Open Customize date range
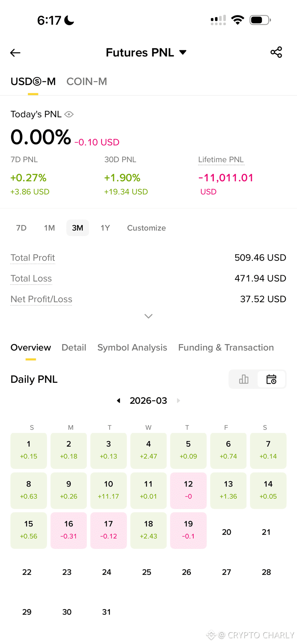 pos(146,228)
